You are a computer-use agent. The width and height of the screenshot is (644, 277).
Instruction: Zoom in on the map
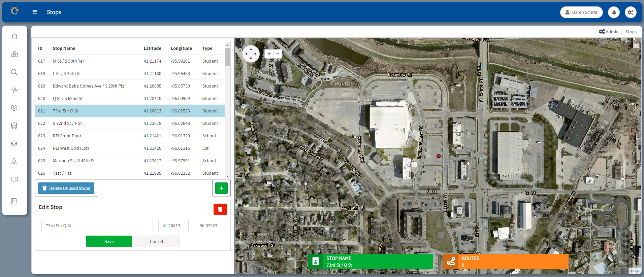pos(269,54)
